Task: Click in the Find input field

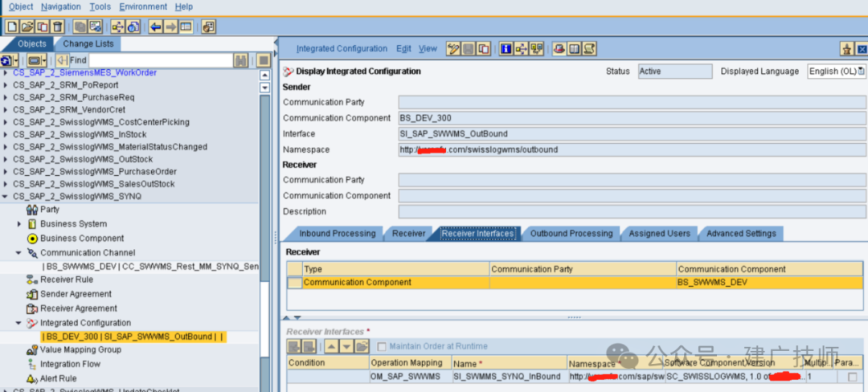Action: (161, 60)
